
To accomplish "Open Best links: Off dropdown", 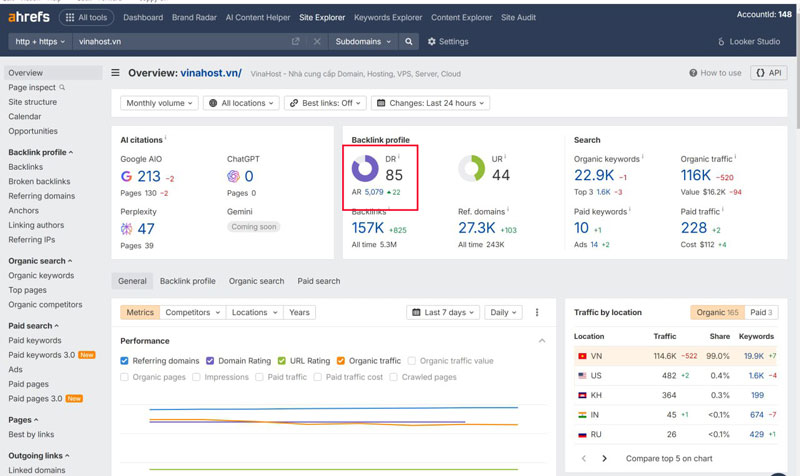I will pyautogui.click(x=326, y=103).
